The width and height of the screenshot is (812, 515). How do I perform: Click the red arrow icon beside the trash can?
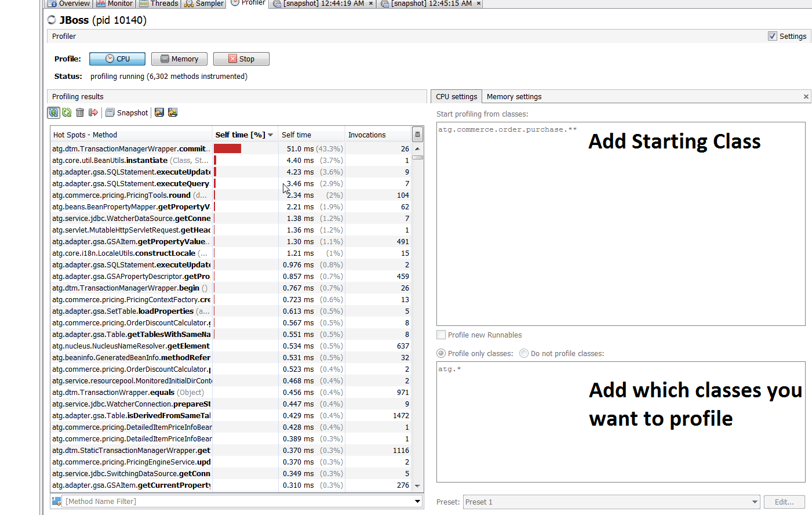point(93,113)
